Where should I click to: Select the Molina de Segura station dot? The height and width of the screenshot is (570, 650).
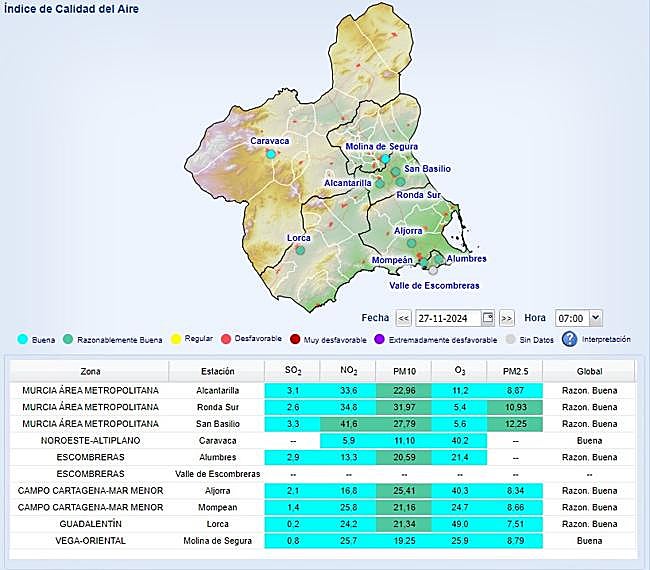[385, 158]
